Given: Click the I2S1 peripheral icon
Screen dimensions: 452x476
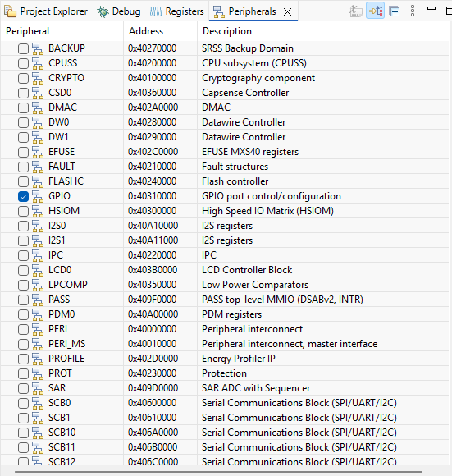Looking at the screenshot, I should (38, 240).
